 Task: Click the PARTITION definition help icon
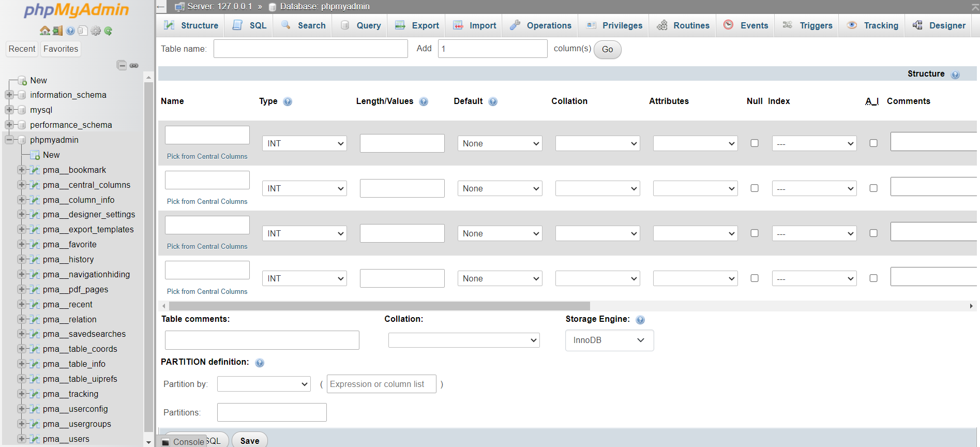click(x=260, y=363)
